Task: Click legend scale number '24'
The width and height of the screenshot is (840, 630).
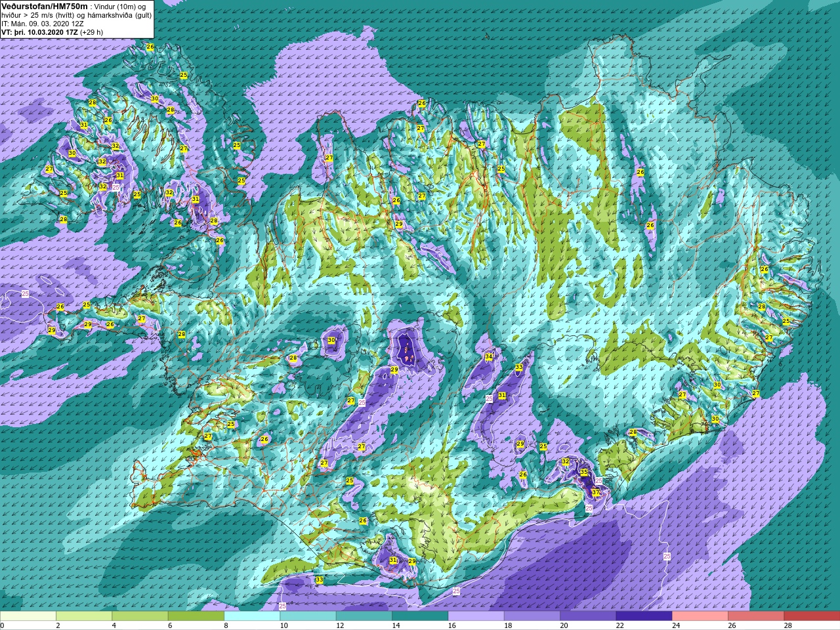Action: [x=675, y=625]
